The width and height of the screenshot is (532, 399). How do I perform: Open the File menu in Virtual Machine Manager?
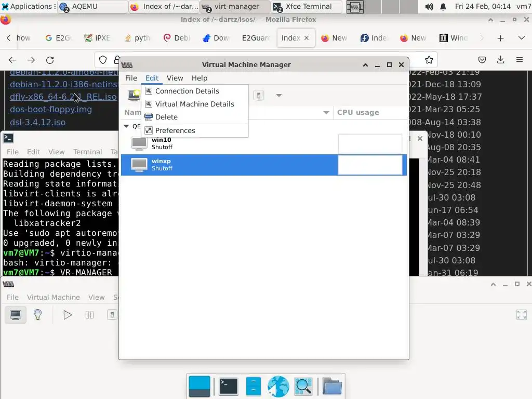(x=131, y=78)
